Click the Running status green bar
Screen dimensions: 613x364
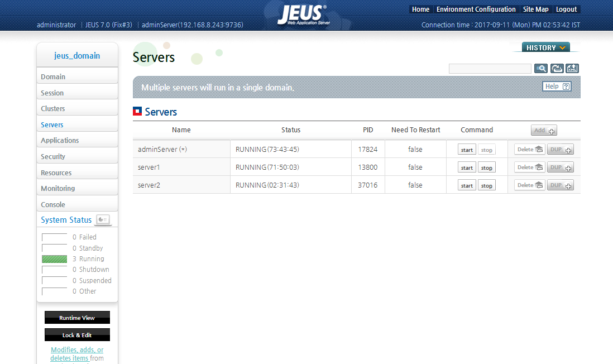54,259
